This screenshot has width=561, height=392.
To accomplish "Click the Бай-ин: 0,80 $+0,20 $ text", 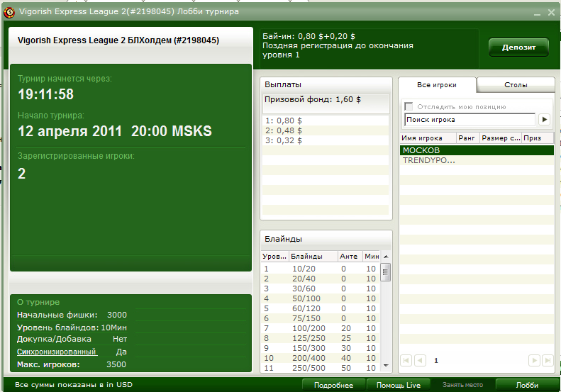I will [x=309, y=36].
